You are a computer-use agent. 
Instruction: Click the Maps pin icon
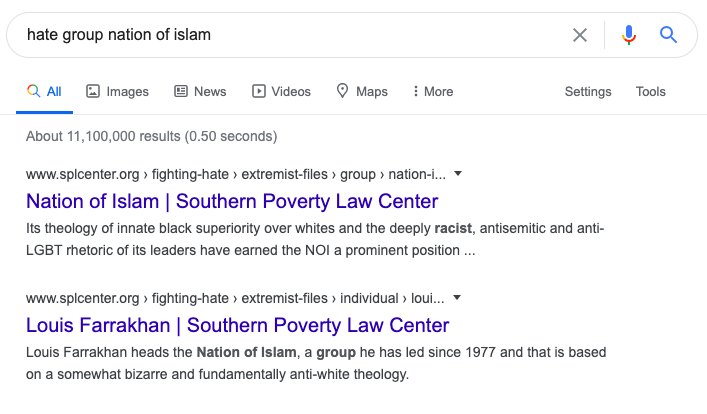pos(343,91)
